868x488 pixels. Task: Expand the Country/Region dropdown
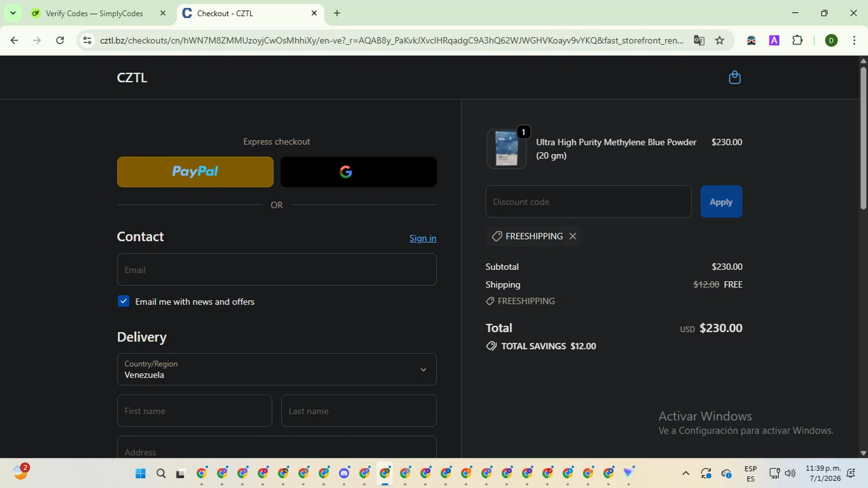(277, 369)
